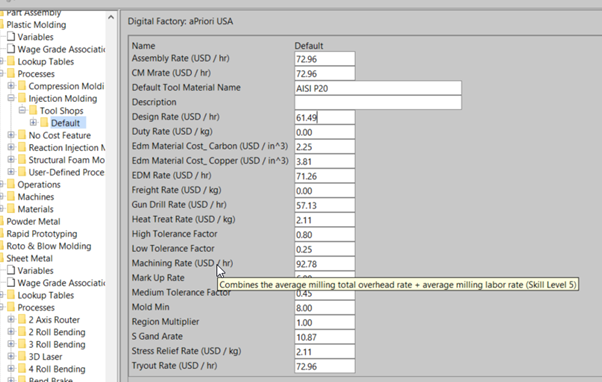Click the Duty Rate value field
Image resolution: width=602 pixels, height=382 pixels.
[x=325, y=132]
